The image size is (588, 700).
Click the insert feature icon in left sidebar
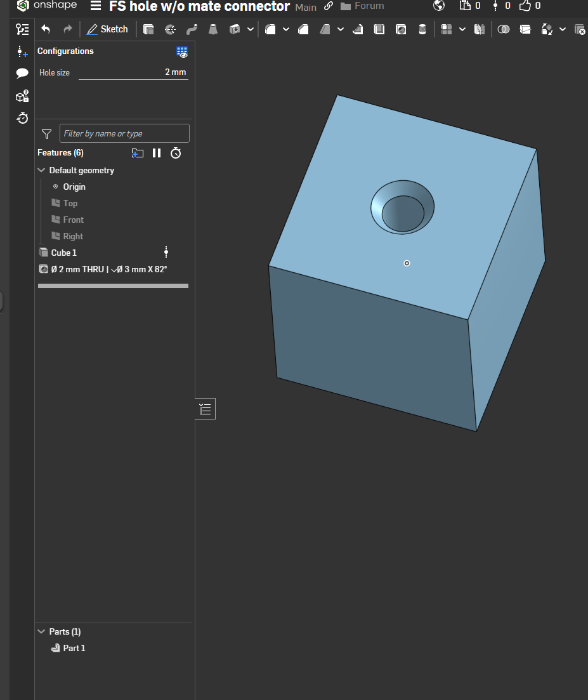click(22, 52)
